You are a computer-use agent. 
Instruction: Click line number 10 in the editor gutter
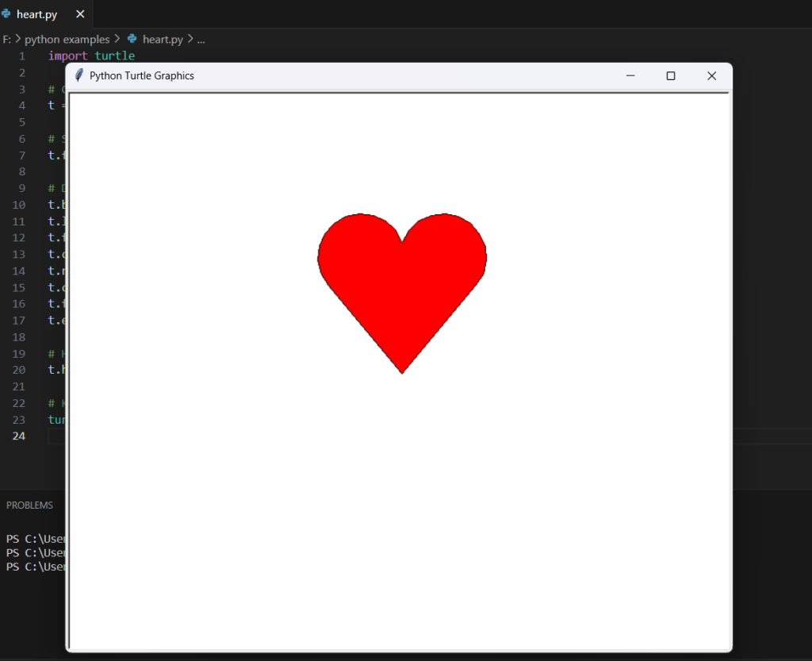[x=18, y=205]
